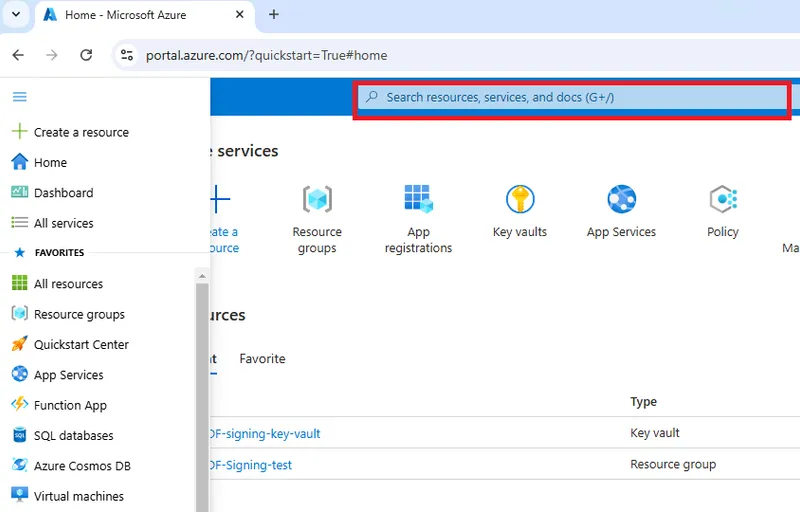Open All resources from favorites

68,284
